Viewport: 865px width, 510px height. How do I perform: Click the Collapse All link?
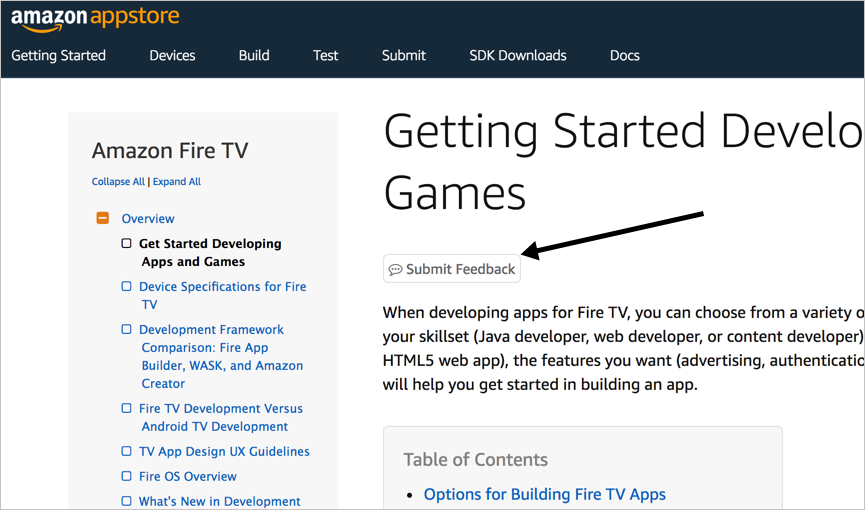coord(118,182)
